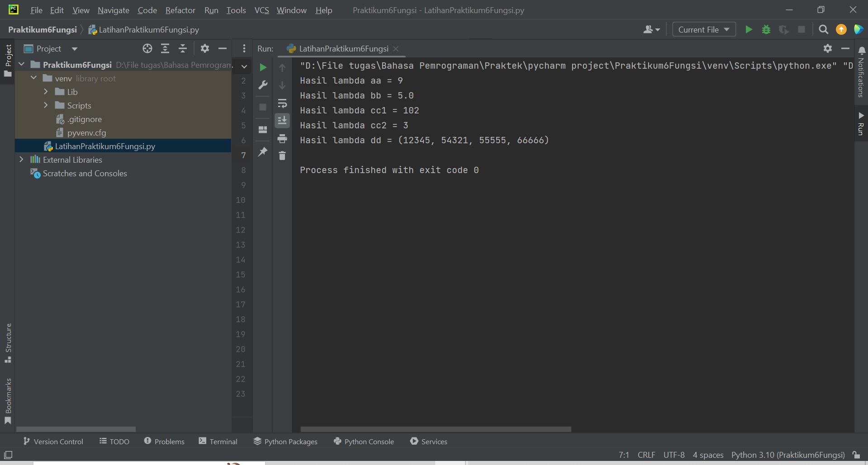Viewport: 868px width, 465px height.
Task: Clear the Run console output
Action: 283,155
